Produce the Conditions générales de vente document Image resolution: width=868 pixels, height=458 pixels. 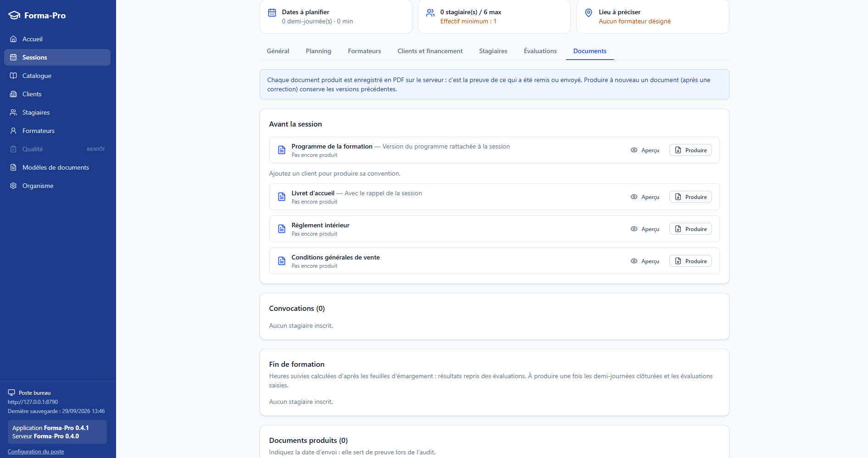click(x=690, y=261)
